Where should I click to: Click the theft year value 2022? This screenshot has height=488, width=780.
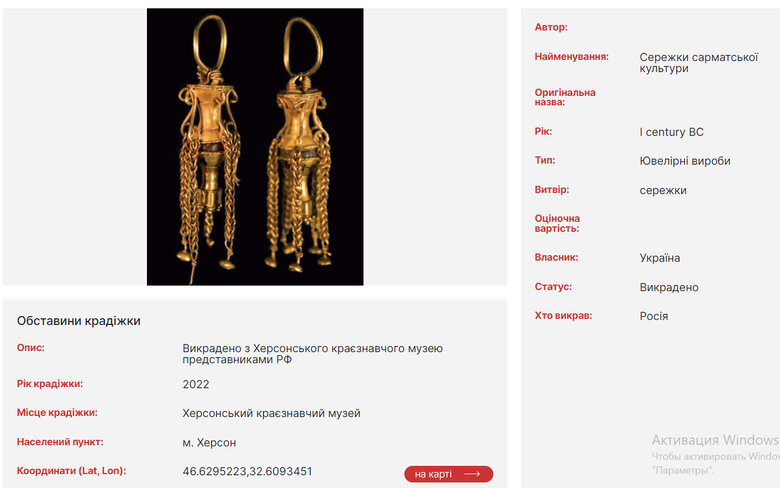(x=195, y=384)
